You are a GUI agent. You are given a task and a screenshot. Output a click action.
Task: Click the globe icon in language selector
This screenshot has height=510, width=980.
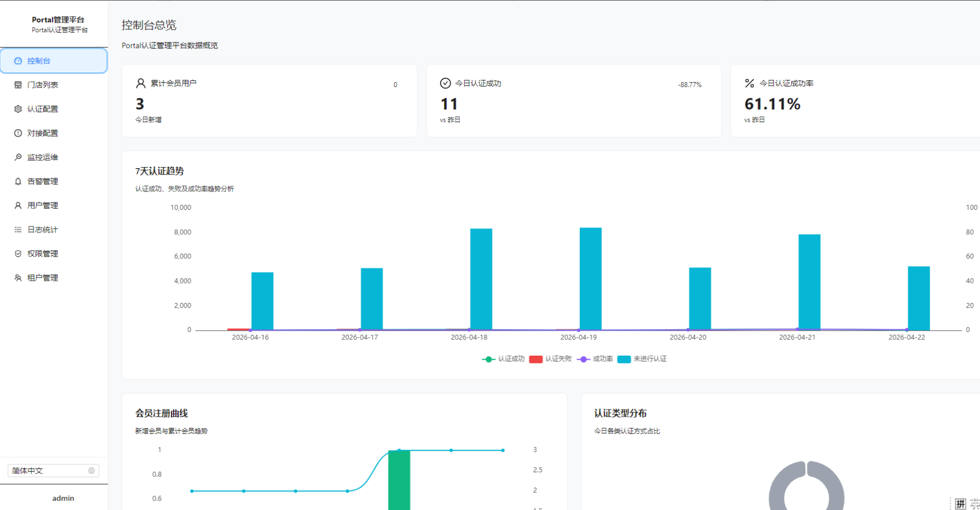pyautogui.click(x=92, y=471)
